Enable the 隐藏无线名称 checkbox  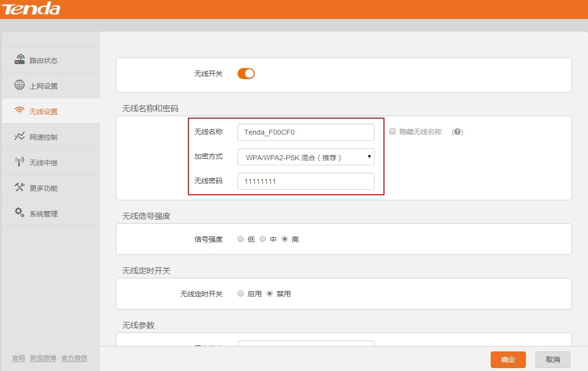[392, 132]
